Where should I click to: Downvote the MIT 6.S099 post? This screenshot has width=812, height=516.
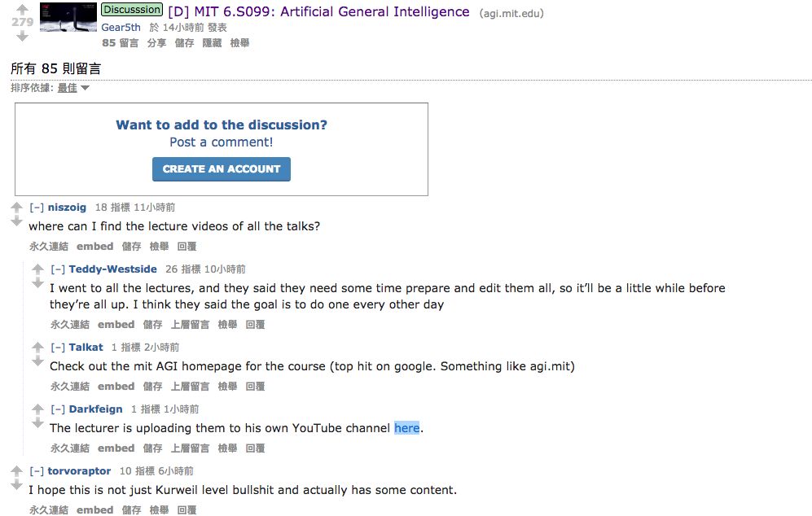(22, 36)
